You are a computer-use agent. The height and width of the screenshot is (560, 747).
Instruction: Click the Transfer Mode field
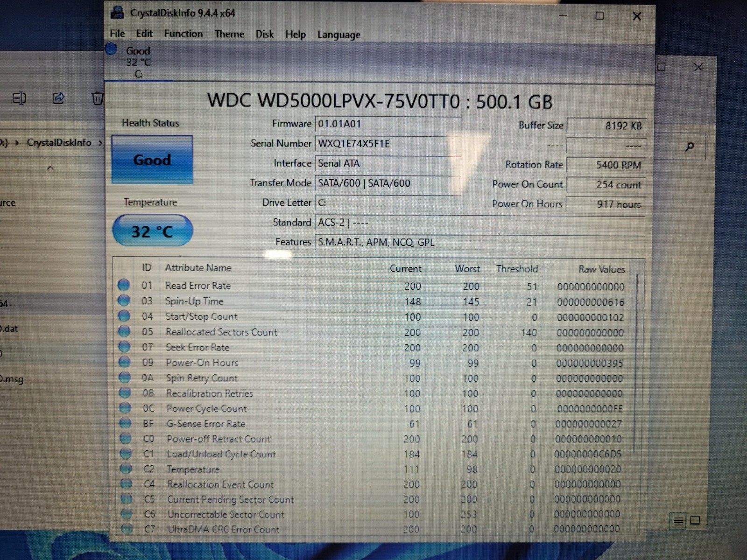point(388,183)
